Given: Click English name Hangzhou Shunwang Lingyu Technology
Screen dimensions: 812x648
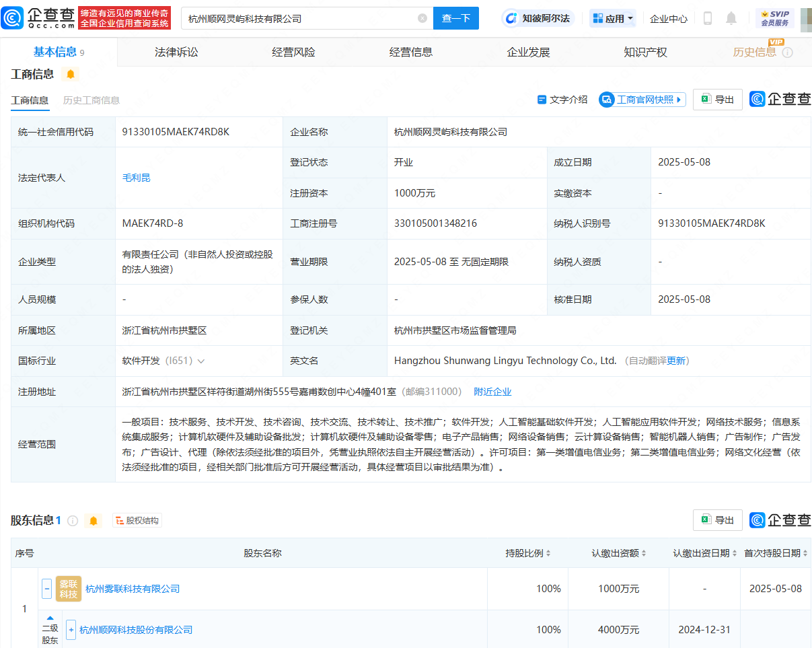Looking at the screenshot, I should pos(505,361).
